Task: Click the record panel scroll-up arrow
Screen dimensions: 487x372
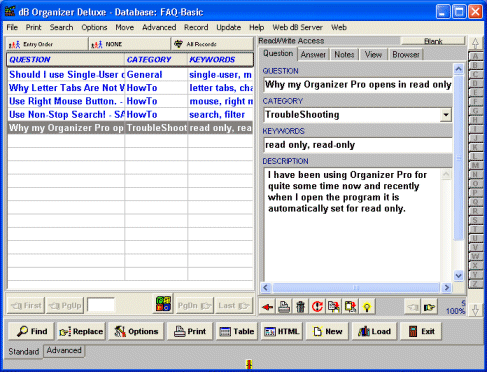Action: coord(459,69)
